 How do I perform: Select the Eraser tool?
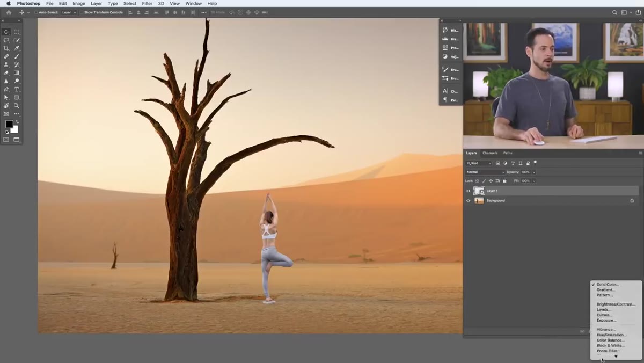[6, 73]
